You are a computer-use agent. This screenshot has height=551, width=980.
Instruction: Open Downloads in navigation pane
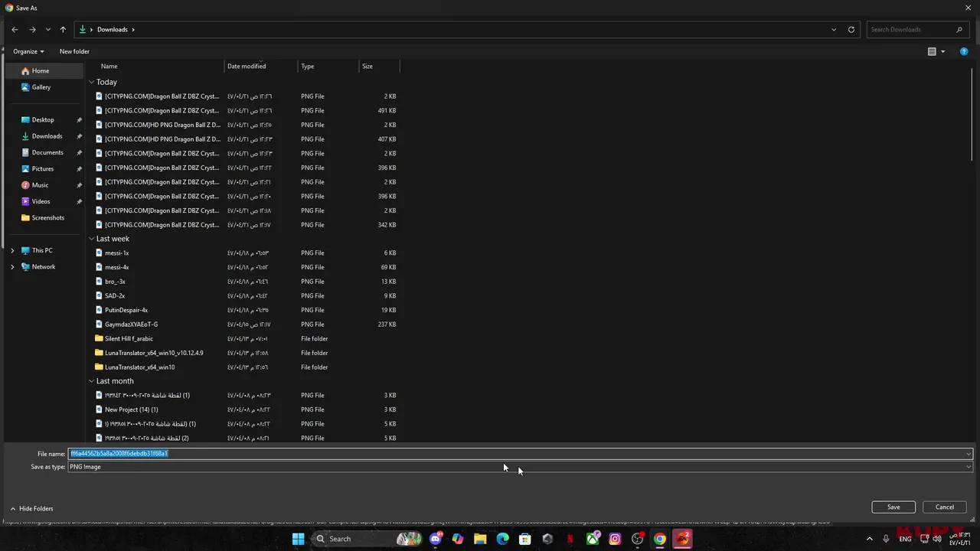(x=47, y=136)
